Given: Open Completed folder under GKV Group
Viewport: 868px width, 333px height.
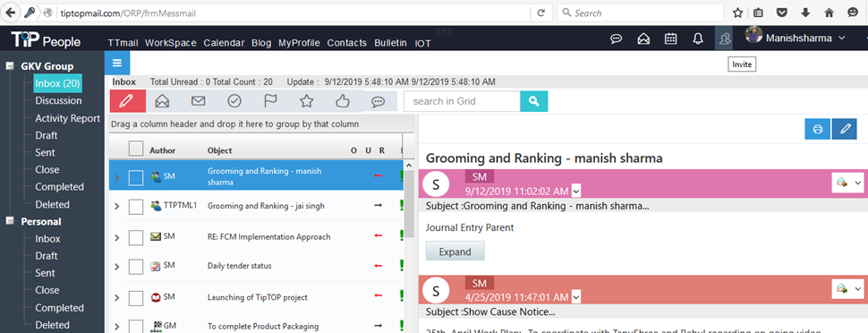Looking at the screenshot, I should click(x=59, y=187).
